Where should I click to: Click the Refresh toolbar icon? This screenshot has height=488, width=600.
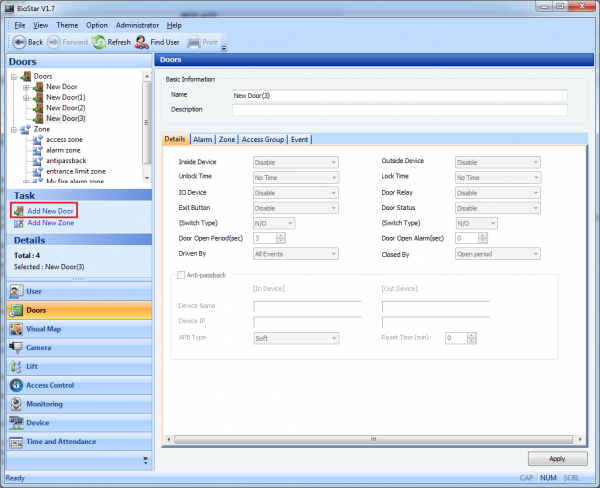click(x=99, y=42)
